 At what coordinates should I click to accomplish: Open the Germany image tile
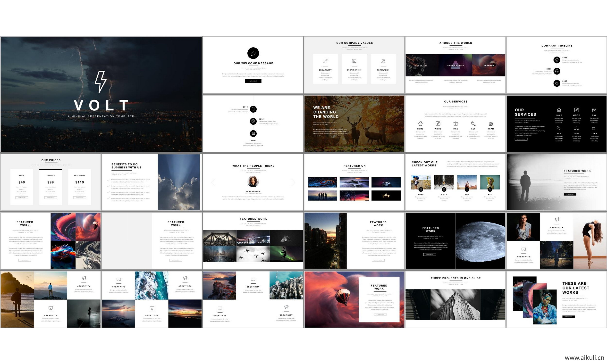pyautogui.click(x=489, y=65)
